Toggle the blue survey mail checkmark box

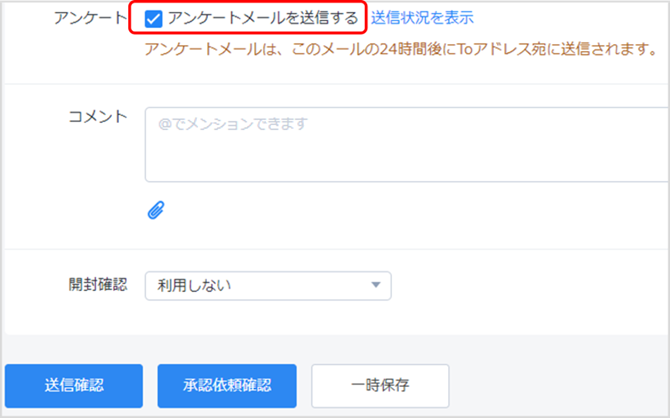coord(154,19)
